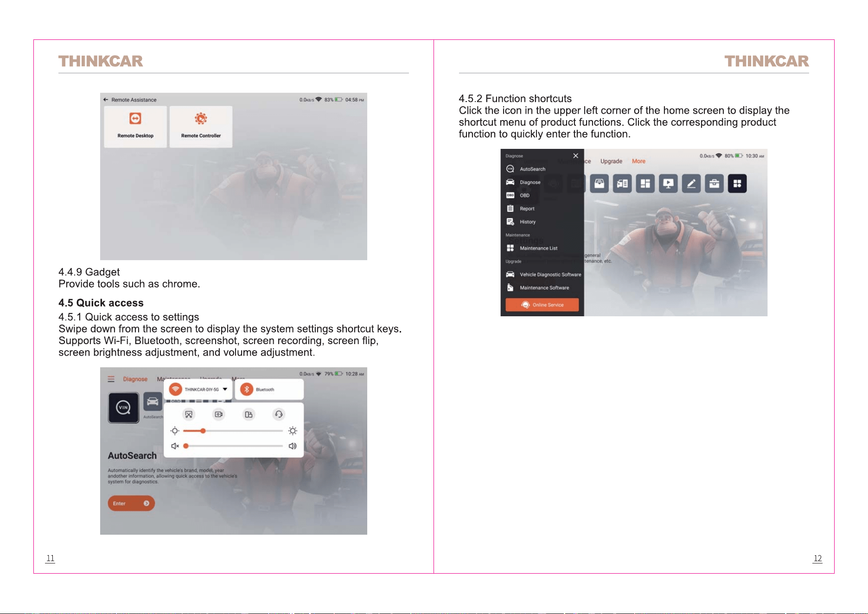Expand the THINKCAR-DIY-5G network dropdown arrow
The height and width of the screenshot is (614, 868).
pos(225,389)
